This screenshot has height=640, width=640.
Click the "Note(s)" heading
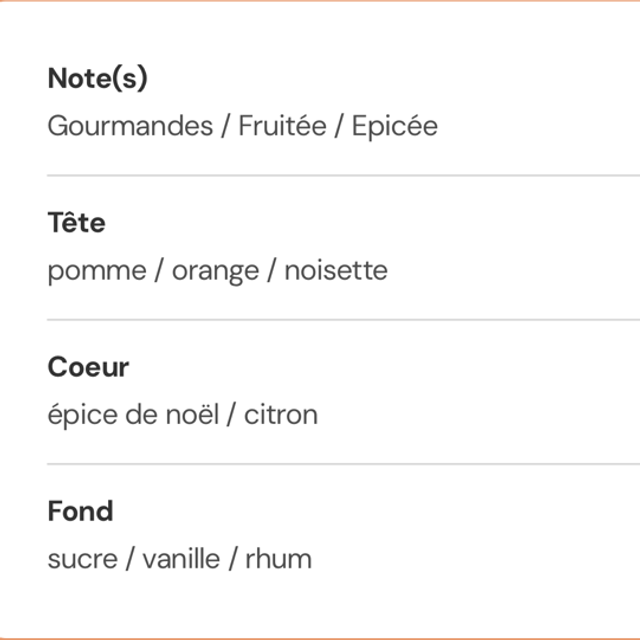[x=97, y=79]
